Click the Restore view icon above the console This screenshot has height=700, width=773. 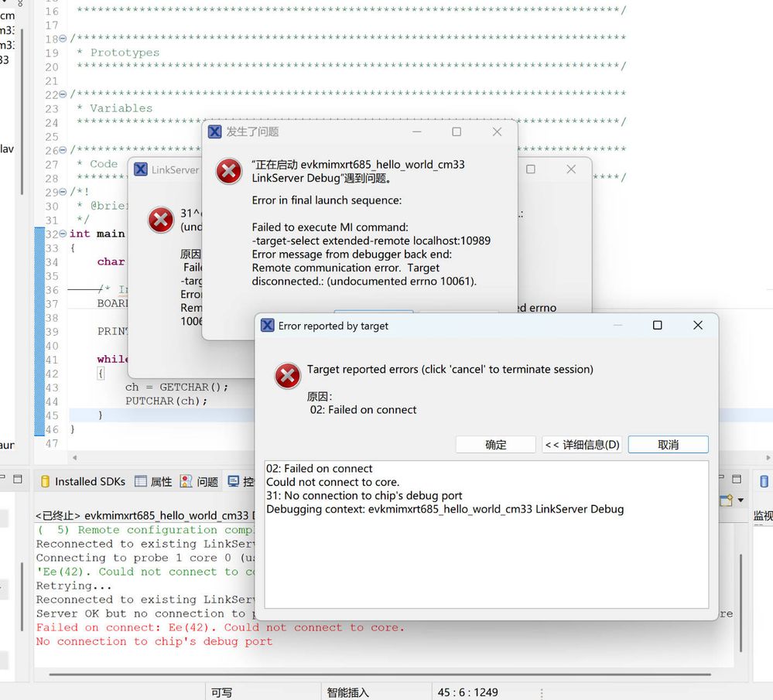click(737, 478)
